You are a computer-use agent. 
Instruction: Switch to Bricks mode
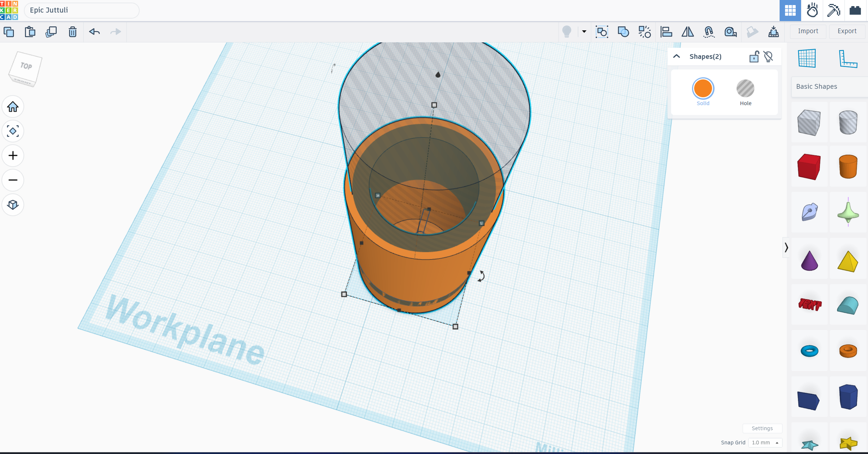(855, 10)
